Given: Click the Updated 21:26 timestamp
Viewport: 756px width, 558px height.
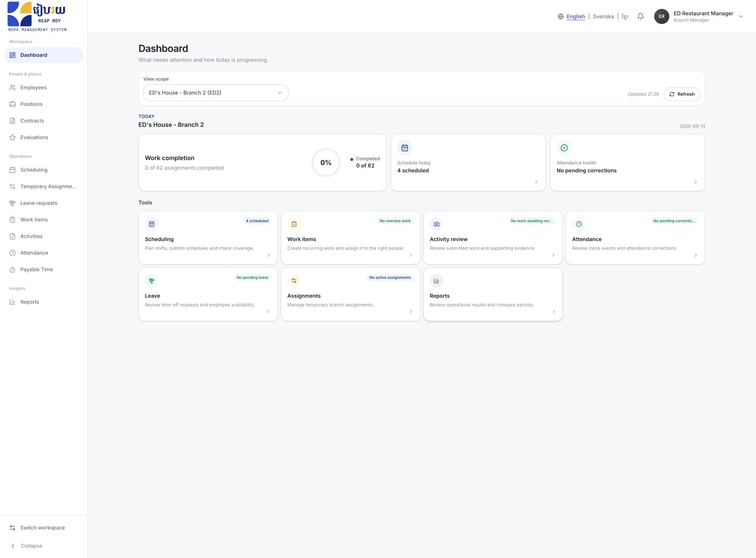Looking at the screenshot, I should pos(643,94).
